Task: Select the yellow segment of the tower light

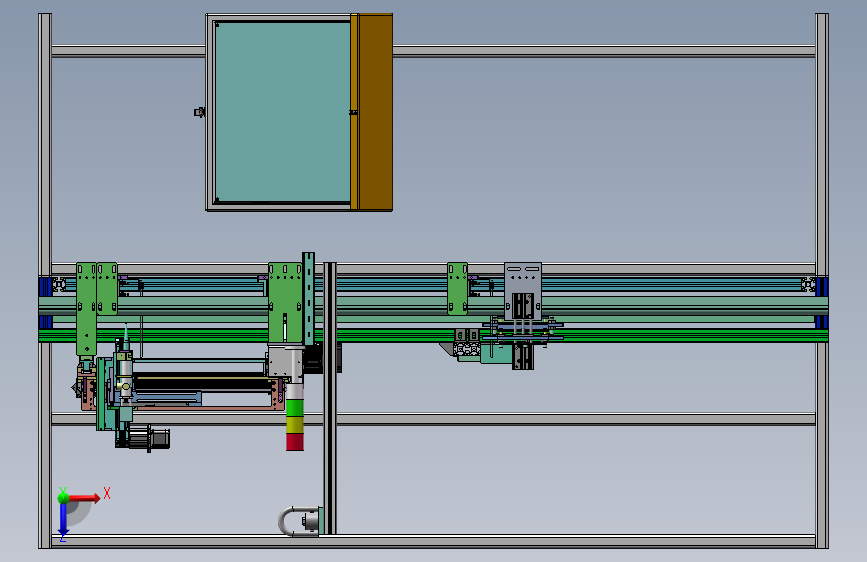Action: 295,425
